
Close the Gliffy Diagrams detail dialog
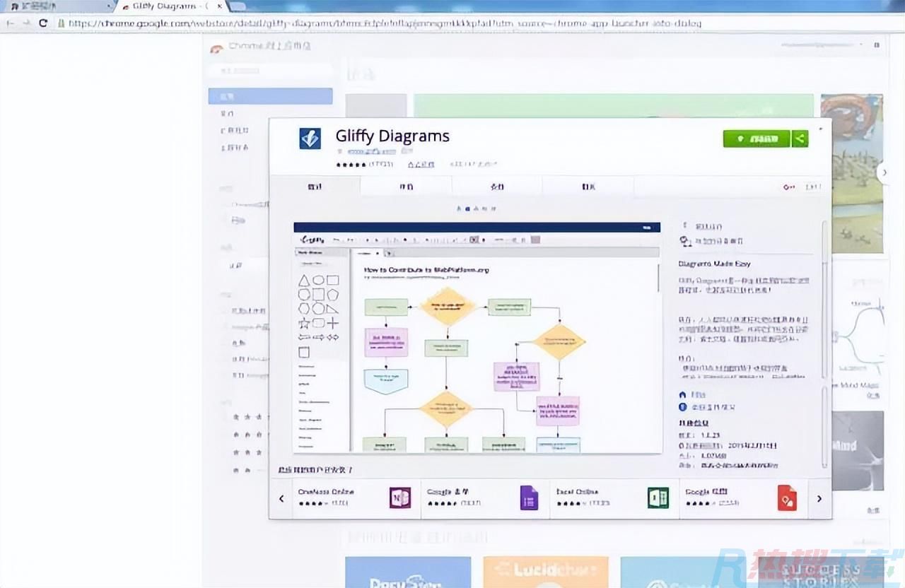(x=820, y=129)
